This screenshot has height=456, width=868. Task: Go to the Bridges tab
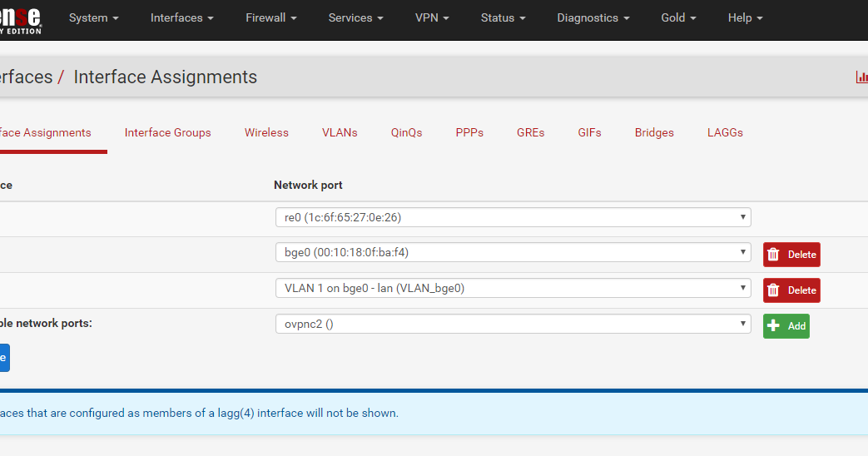(654, 133)
